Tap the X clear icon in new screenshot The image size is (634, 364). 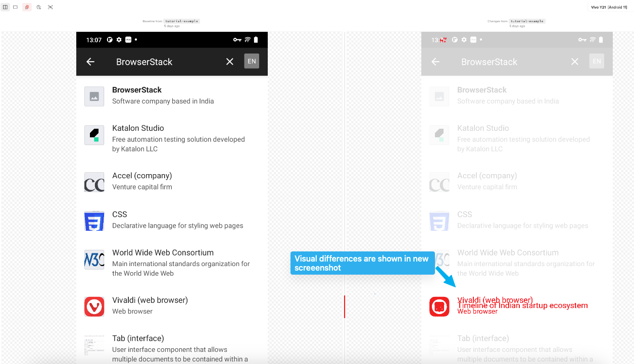pos(575,62)
